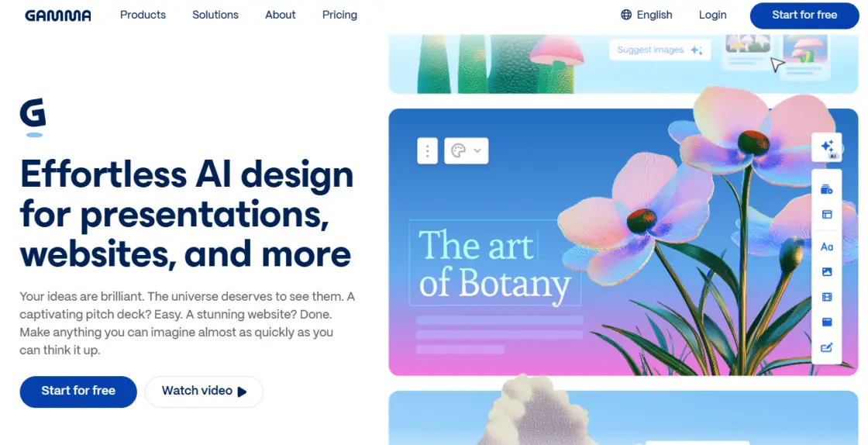
Task: Open the English language selector
Action: (x=646, y=15)
